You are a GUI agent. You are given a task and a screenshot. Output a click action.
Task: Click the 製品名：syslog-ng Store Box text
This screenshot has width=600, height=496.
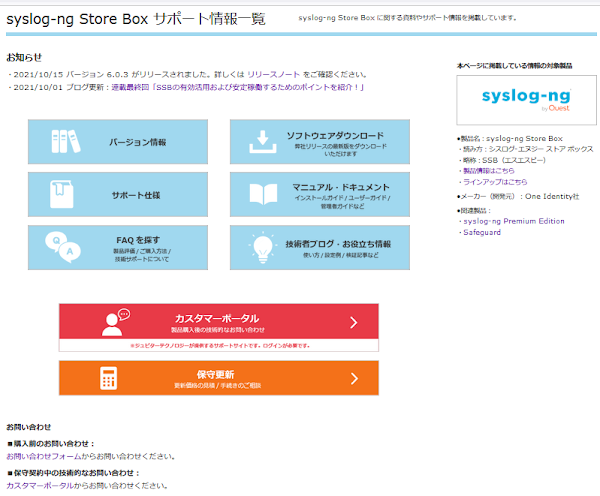click(510, 139)
